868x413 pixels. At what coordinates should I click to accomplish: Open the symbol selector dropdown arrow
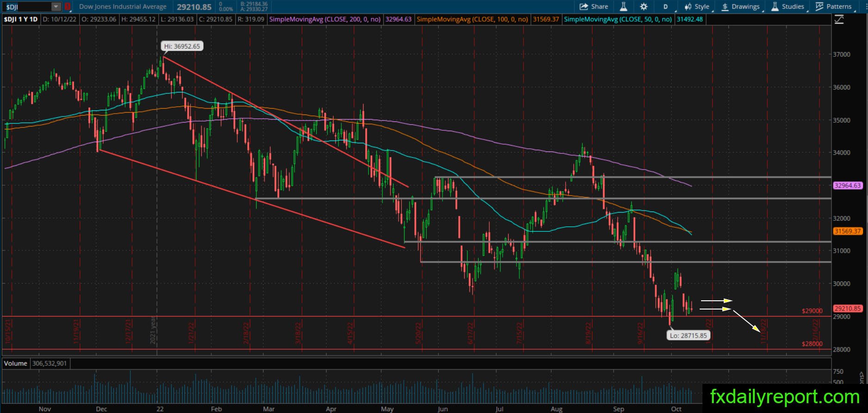56,7
